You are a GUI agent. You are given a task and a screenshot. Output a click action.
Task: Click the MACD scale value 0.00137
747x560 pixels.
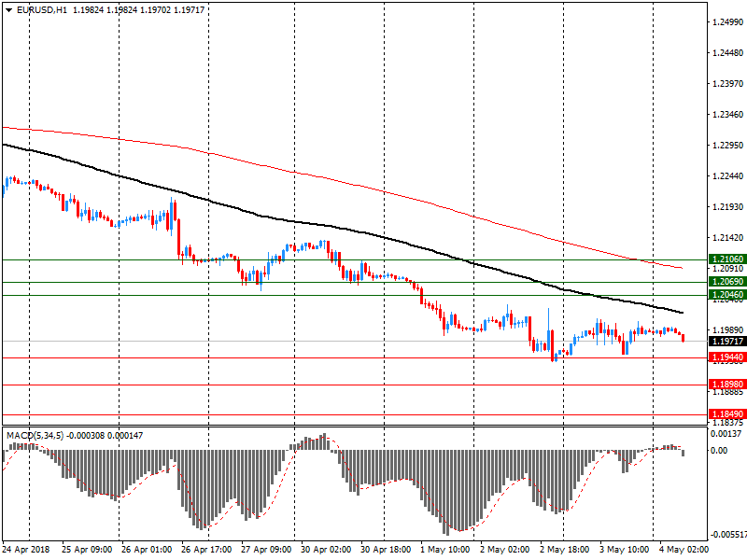point(726,433)
